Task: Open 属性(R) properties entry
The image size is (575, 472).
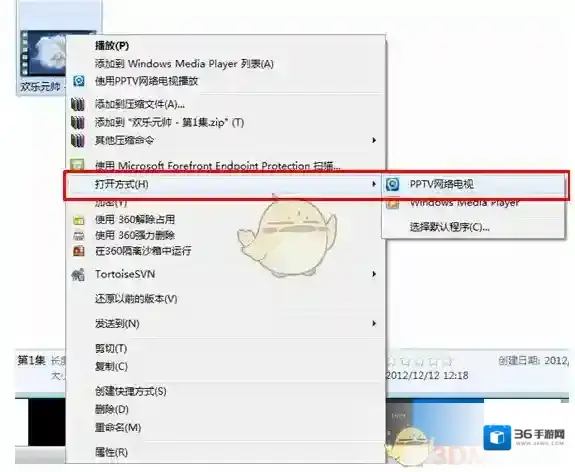Action: [111, 452]
